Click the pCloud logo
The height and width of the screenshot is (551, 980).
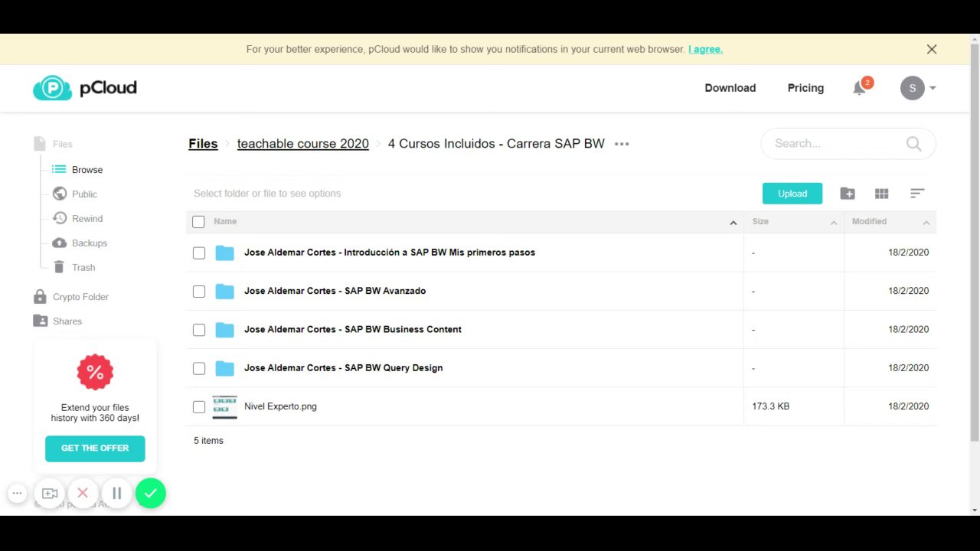85,88
